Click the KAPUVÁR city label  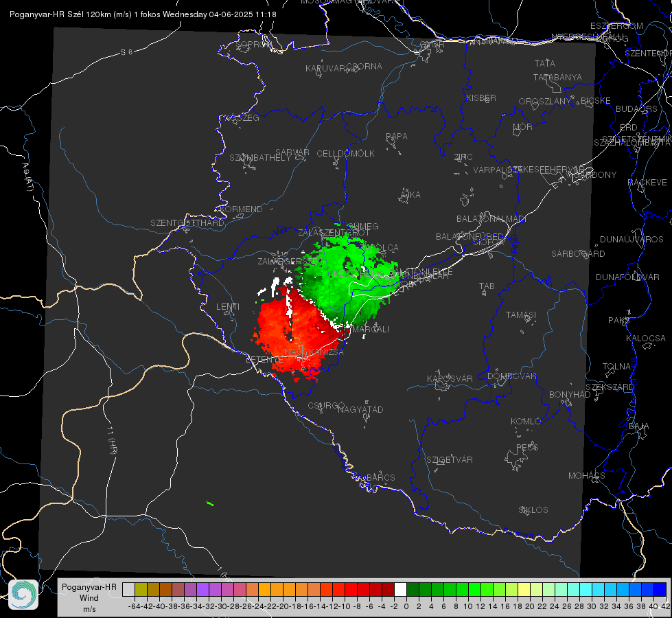click(325, 69)
